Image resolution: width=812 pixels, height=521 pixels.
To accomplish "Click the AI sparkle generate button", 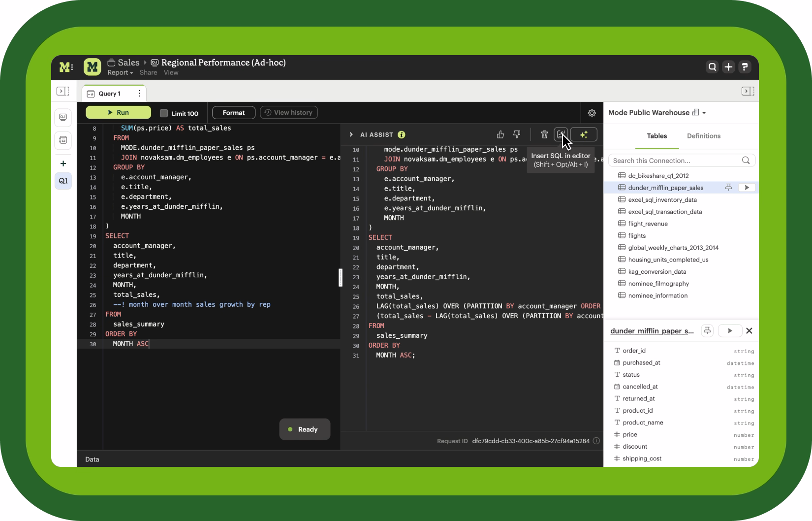I will 584,134.
